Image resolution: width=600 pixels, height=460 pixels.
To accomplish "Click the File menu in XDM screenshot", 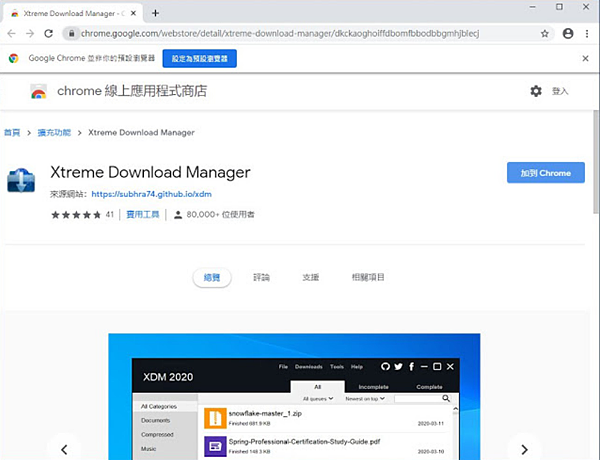I will click(283, 367).
